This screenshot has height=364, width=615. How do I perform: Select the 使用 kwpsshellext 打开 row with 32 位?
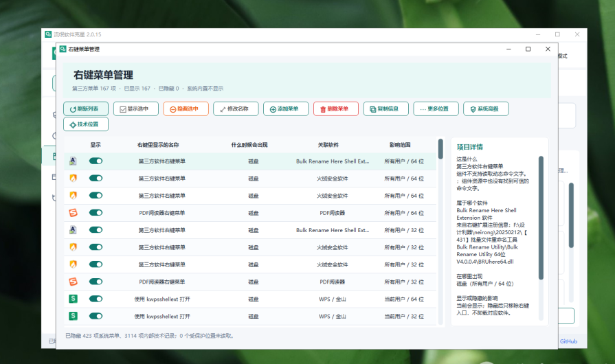250,316
